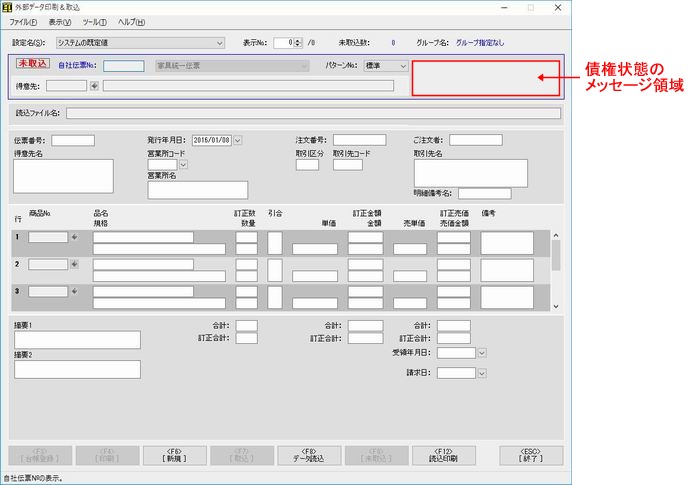Click the disabled F3 台帳登録 button

[40, 456]
